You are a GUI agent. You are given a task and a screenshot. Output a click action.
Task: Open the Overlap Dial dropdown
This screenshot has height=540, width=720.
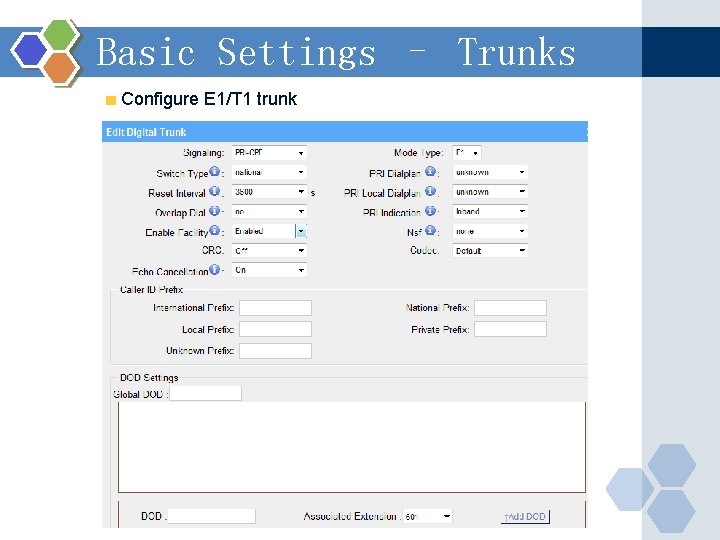coord(269,211)
